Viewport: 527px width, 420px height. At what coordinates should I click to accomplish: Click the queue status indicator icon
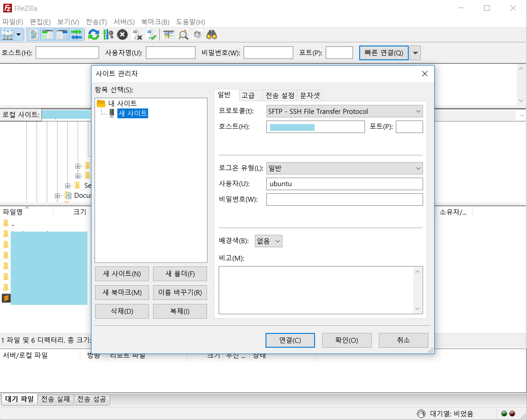(421, 414)
